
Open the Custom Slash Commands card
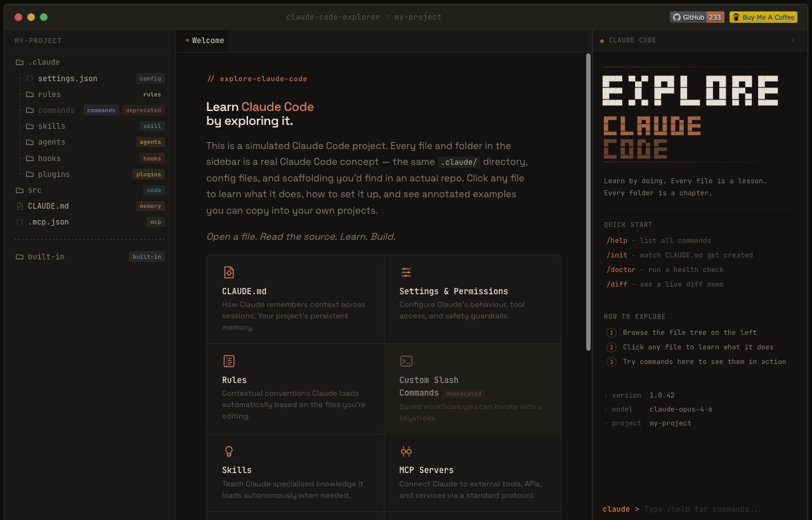coord(473,389)
